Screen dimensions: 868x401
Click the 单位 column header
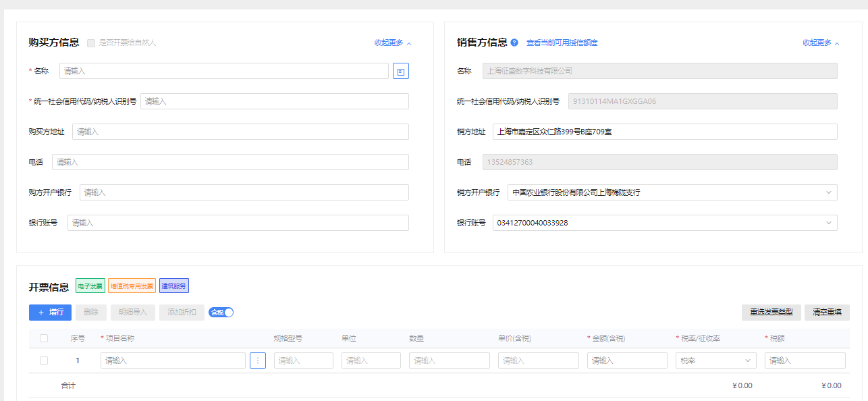[348, 338]
